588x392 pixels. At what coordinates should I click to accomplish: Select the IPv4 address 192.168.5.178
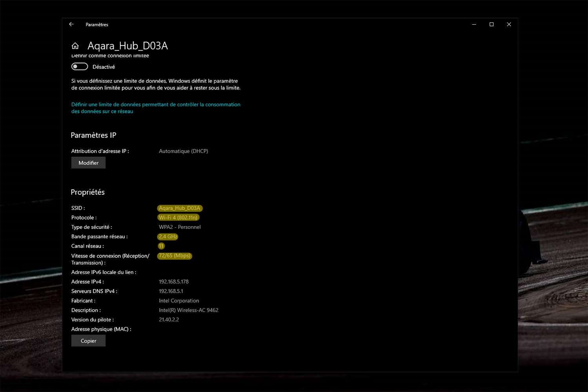(x=174, y=281)
